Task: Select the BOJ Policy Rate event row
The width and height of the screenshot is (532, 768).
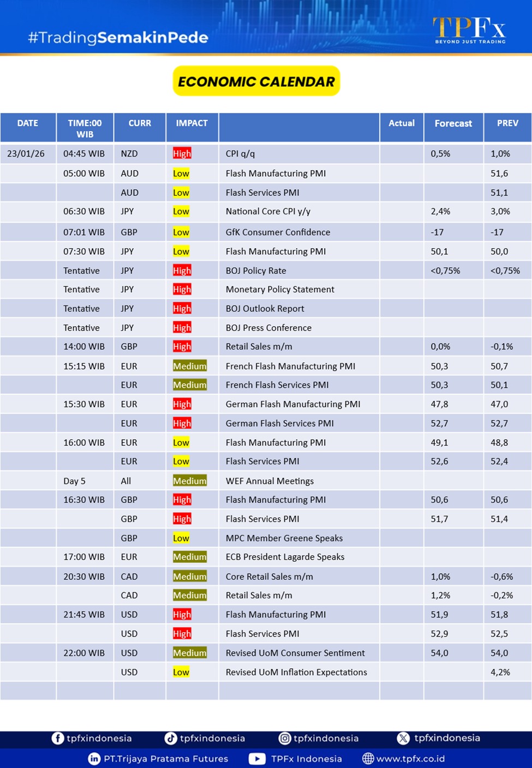Action: pos(256,271)
